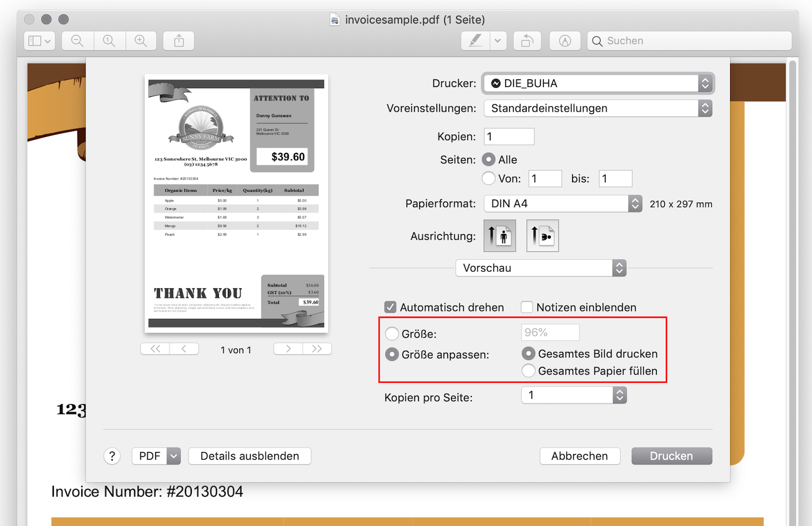This screenshot has width=812, height=526.
Task: Click the actual size zoom icon
Action: 109,41
